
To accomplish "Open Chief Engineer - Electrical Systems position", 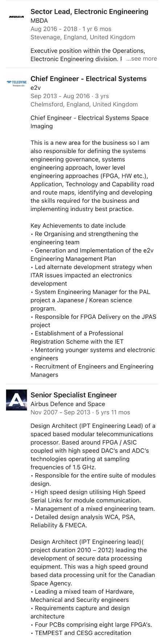I will [88, 79].
